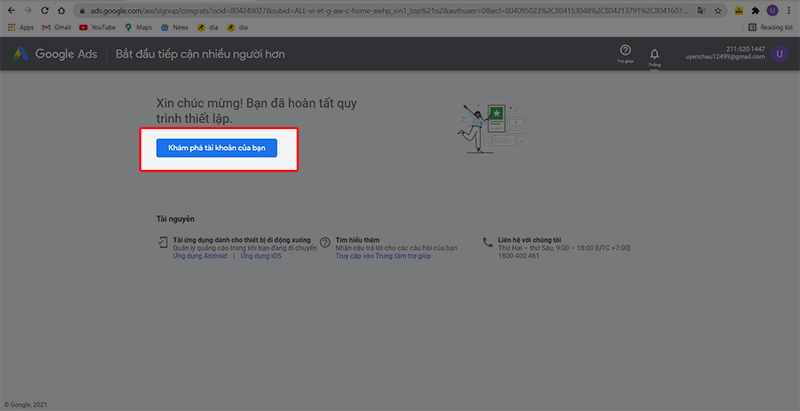Reload the page
800x411 pixels.
(x=42, y=10)
